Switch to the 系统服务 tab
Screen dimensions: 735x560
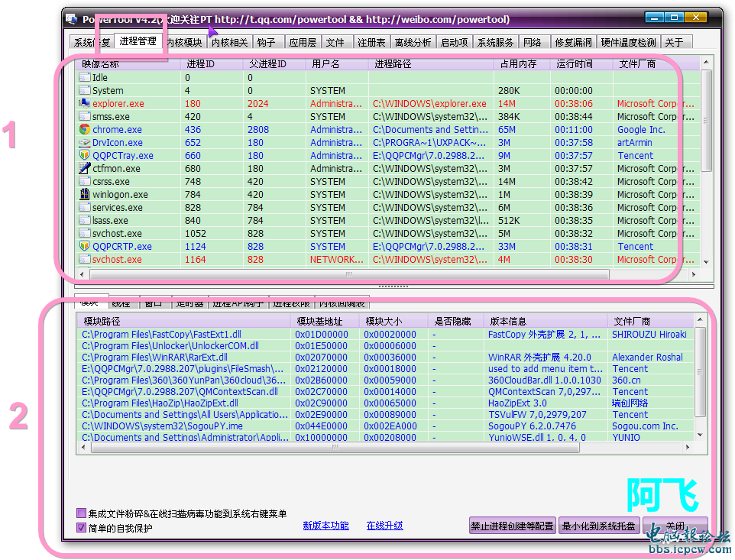click(495, 42)
